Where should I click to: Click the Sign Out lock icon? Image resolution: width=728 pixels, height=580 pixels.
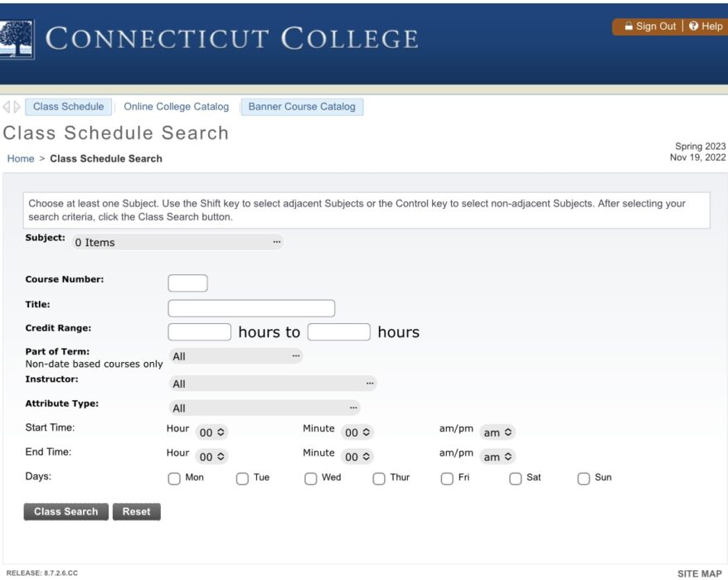pyautogui.click(x=629, y=27)
